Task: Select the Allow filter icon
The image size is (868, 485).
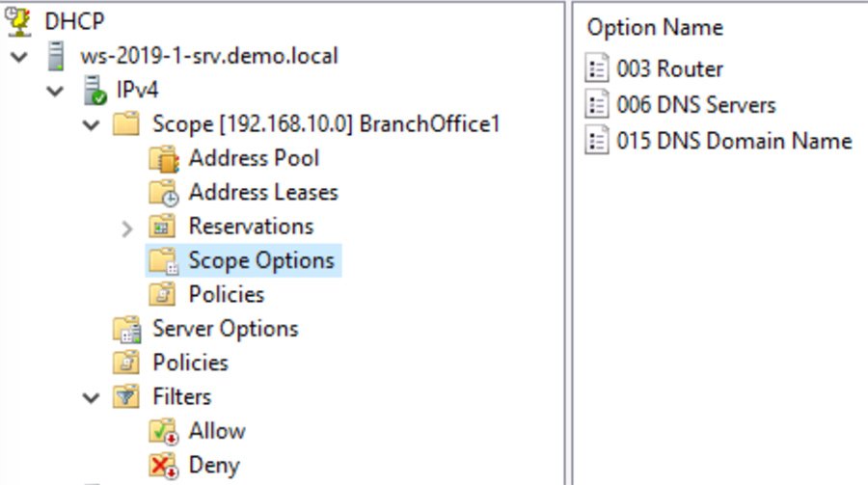Action: (x=164, y=431)
